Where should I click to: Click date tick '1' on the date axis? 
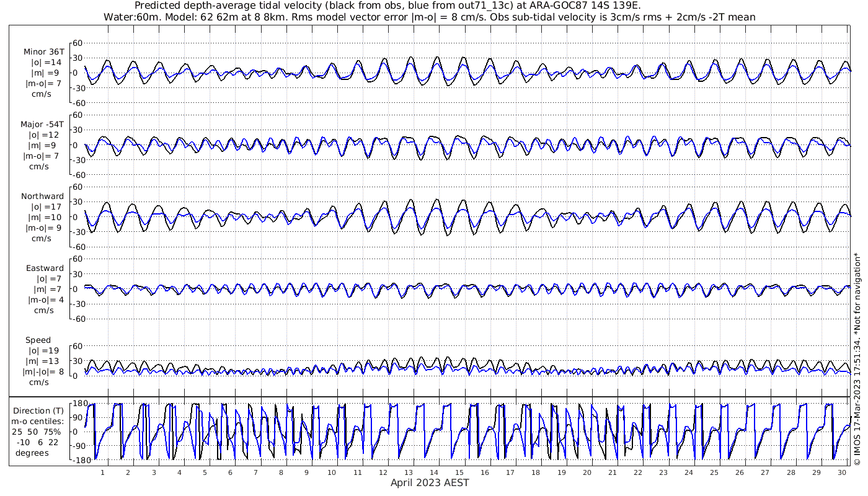(x=103, y=472)
